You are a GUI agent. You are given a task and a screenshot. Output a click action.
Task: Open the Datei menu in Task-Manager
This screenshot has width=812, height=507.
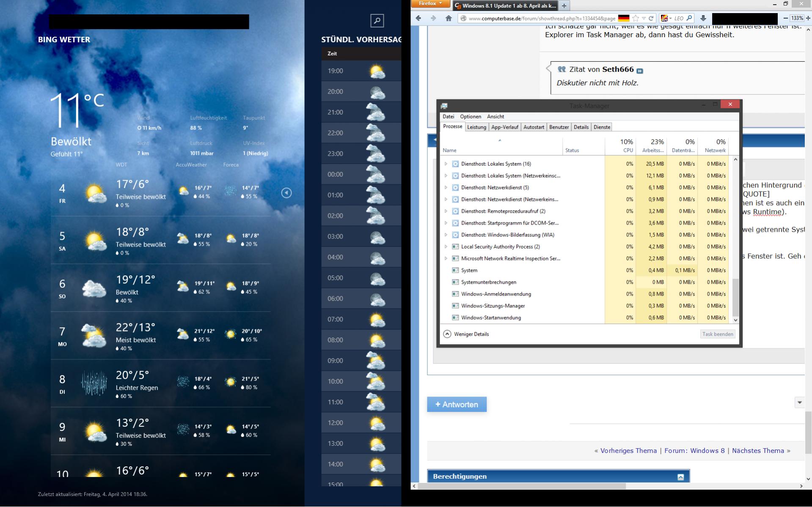point(448,117)
